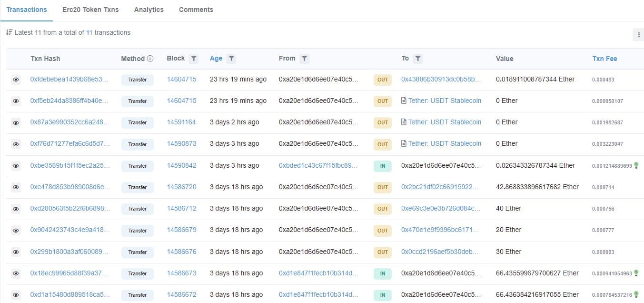Select value 0.018911008787344 Ether

[x=535, y=79]
